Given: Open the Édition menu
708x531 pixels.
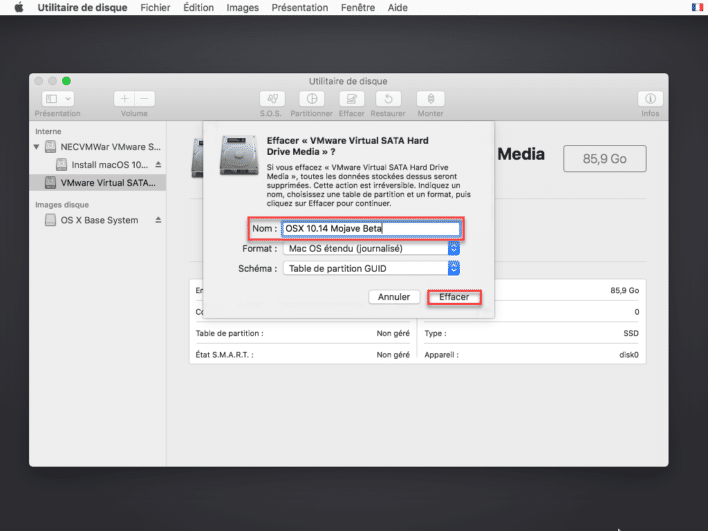Looking at the screenshot, I should tap(199, 7).
